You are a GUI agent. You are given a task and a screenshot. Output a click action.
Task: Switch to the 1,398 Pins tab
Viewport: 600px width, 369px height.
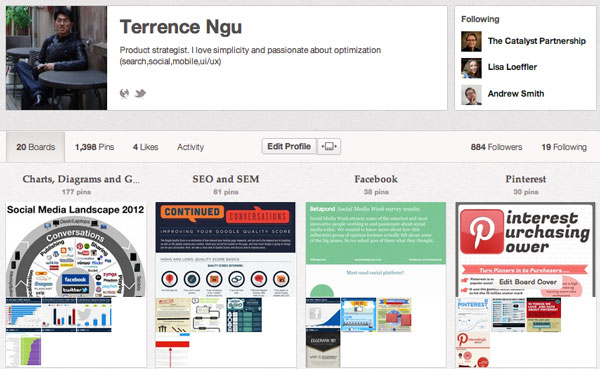(95, 147)
